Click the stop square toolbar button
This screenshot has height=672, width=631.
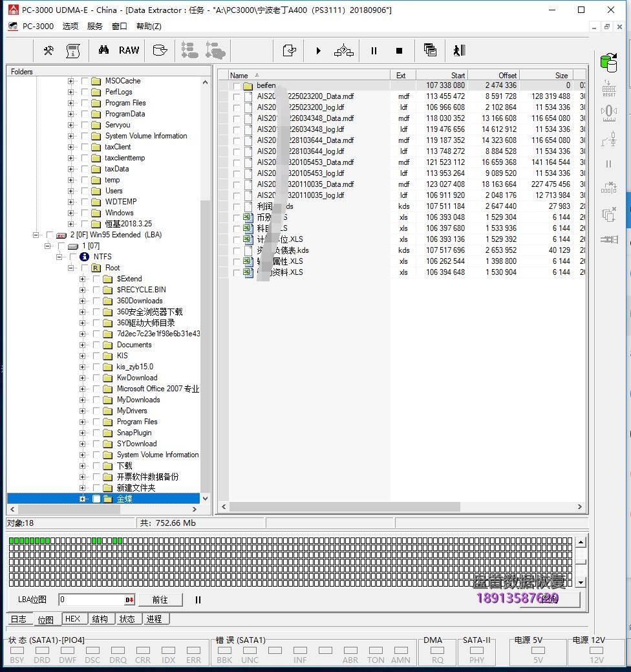(399, 50)
